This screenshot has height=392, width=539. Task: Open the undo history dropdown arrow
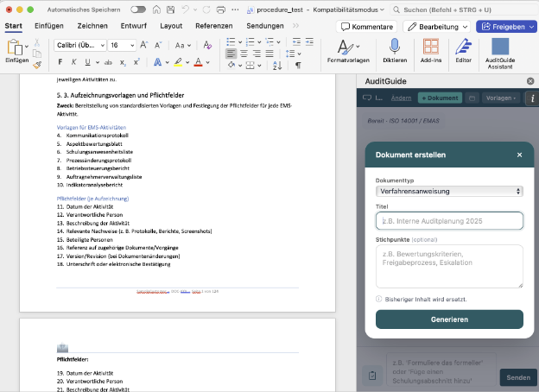195,9
